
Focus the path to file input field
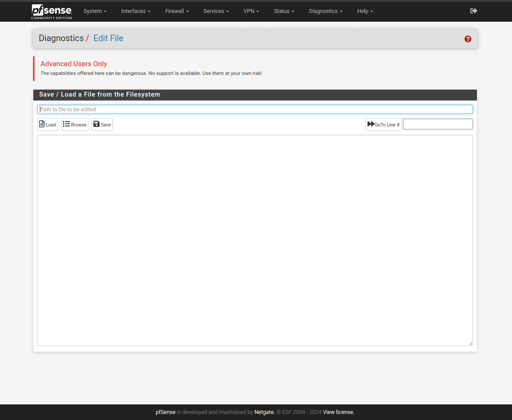pyautogui.click(x=255, y=110)
